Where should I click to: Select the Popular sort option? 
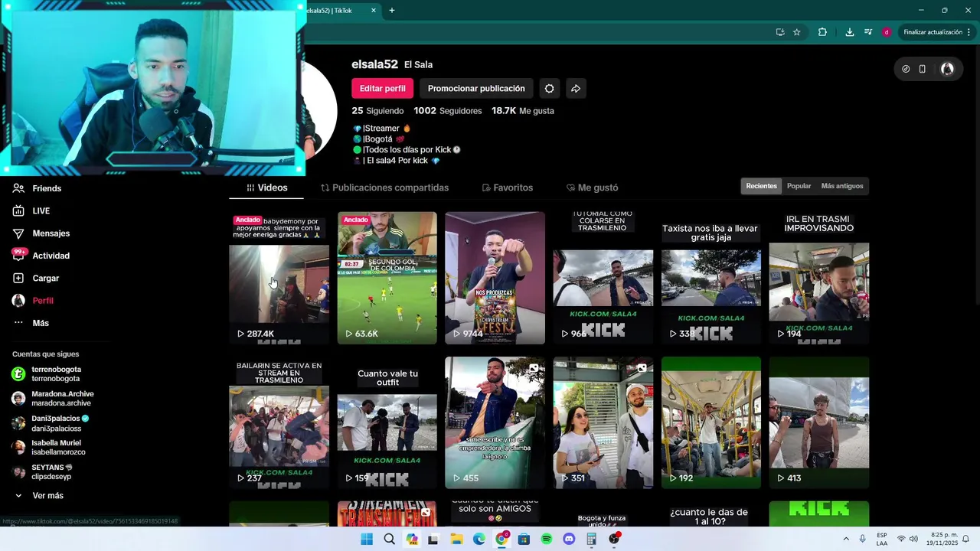799,186
